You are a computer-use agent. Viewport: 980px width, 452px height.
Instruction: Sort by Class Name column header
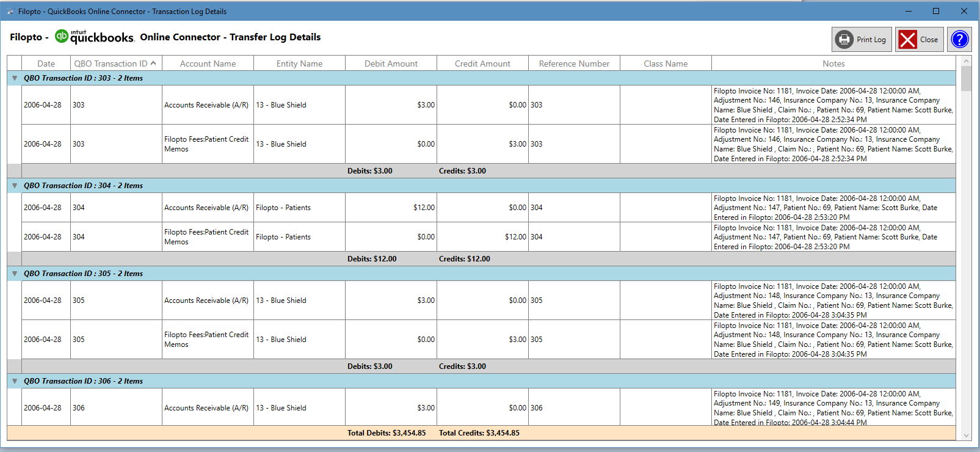point(666,64)
